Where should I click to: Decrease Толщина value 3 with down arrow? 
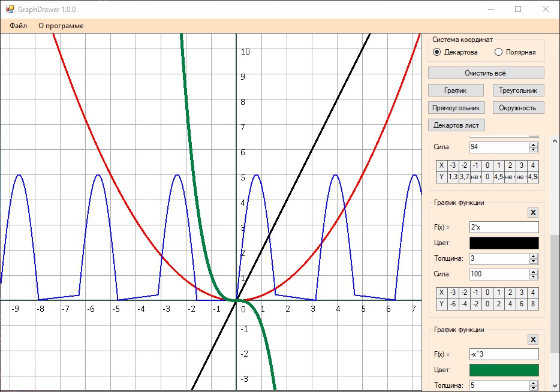(x=534, y=261)
